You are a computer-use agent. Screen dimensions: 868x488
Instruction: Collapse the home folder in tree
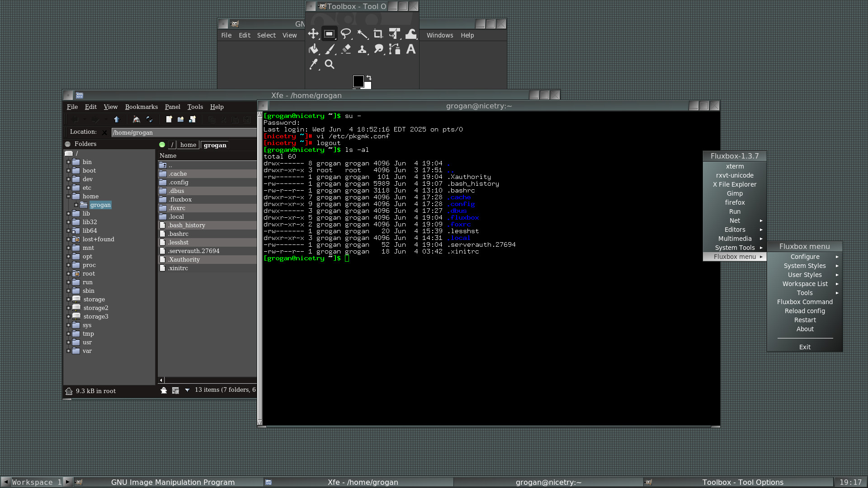tap(68, 196)
